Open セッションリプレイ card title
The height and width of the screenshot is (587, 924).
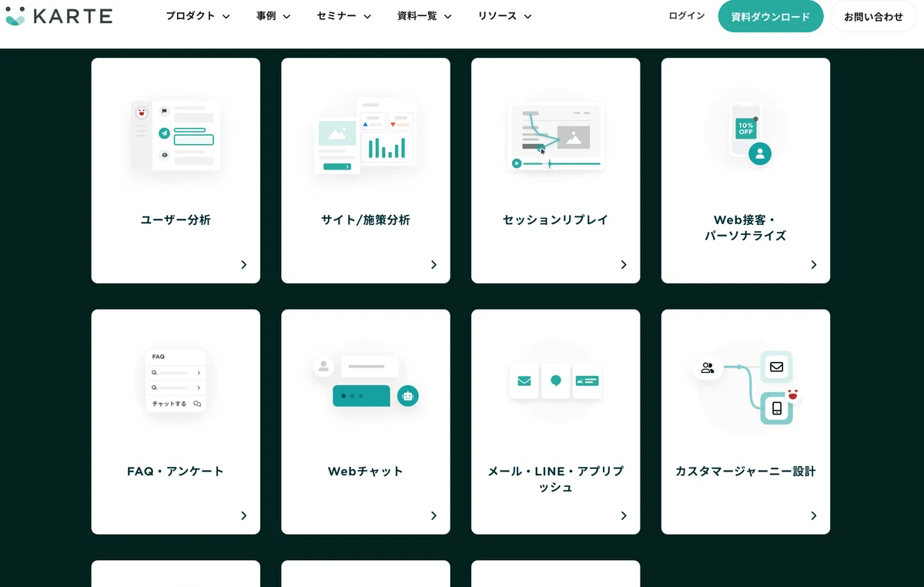point(555,220)
